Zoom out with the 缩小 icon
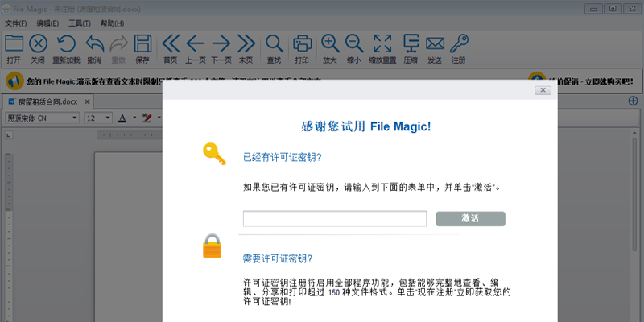Image resolution: width=644 pixels, height=322 pixels. click(x=354, y=43)
